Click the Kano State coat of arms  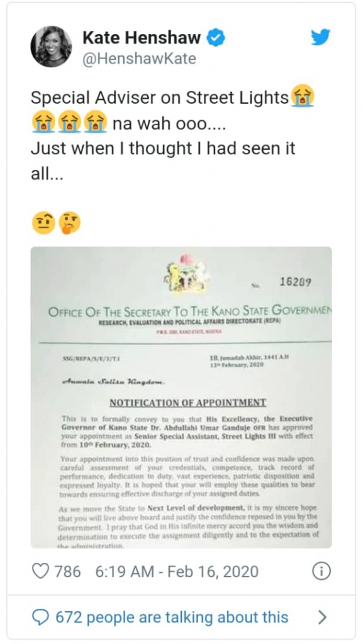[185, 273]
